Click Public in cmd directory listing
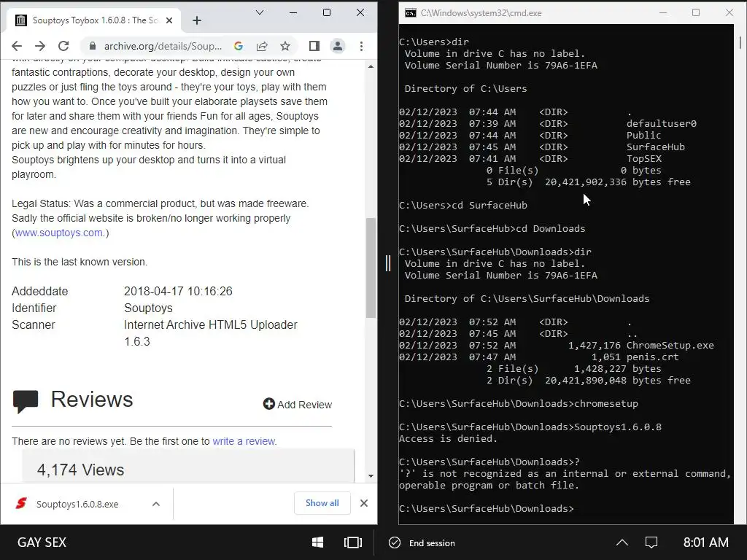This screenshot has width=747, height=560. pyautogui.click(x=643, y=135)
